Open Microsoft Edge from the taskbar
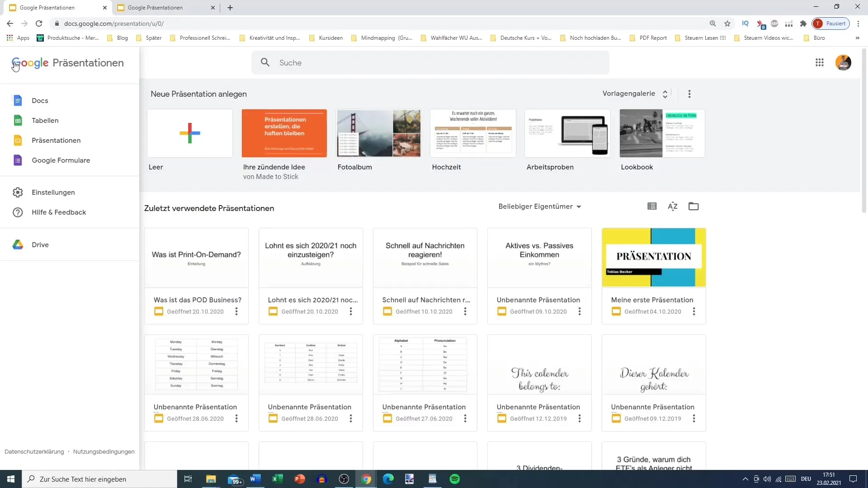Image resolution: width=868 pixels, height=488 pixels. point(388,479)
